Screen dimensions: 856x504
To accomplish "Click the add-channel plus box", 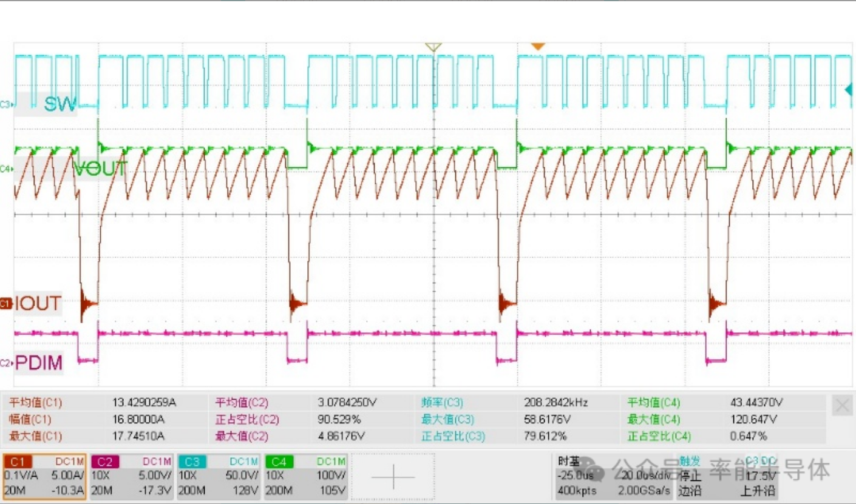I will pos(393,477).
